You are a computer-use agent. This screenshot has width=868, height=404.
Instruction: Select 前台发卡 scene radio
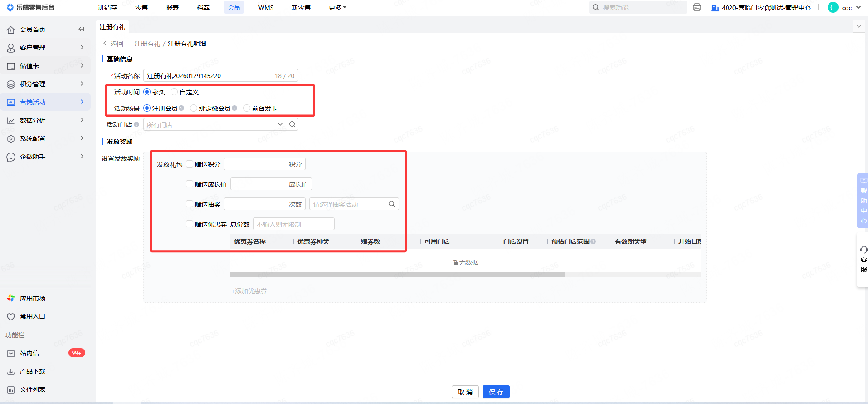[247, 108]
